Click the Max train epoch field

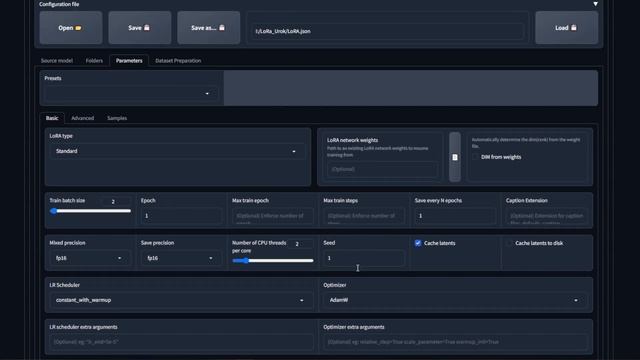tap(273, 216)
